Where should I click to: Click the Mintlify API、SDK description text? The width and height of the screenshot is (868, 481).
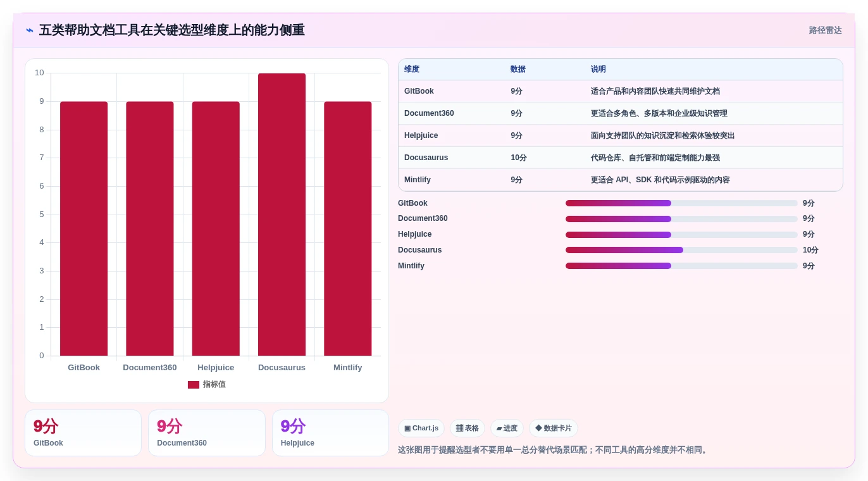[660, 180]
